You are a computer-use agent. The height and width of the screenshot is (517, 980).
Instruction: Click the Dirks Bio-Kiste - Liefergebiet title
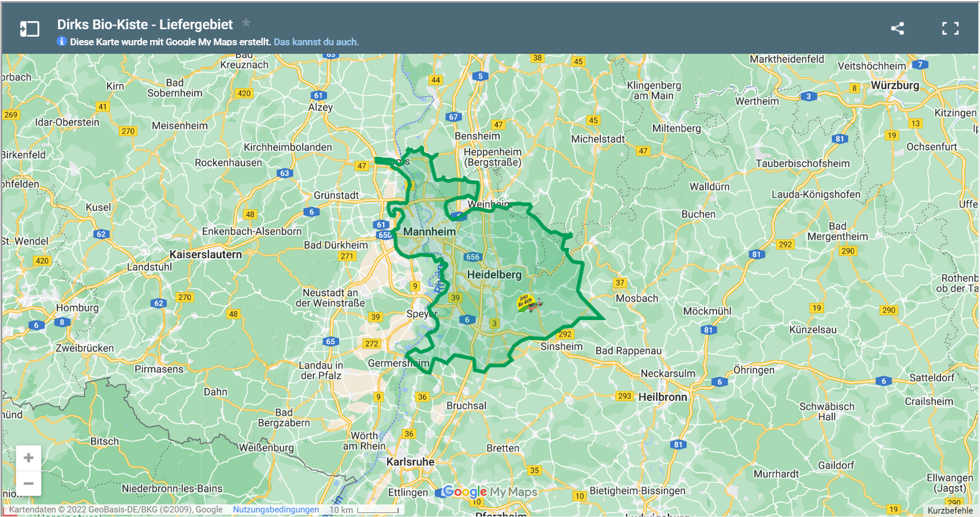[145, 25]
